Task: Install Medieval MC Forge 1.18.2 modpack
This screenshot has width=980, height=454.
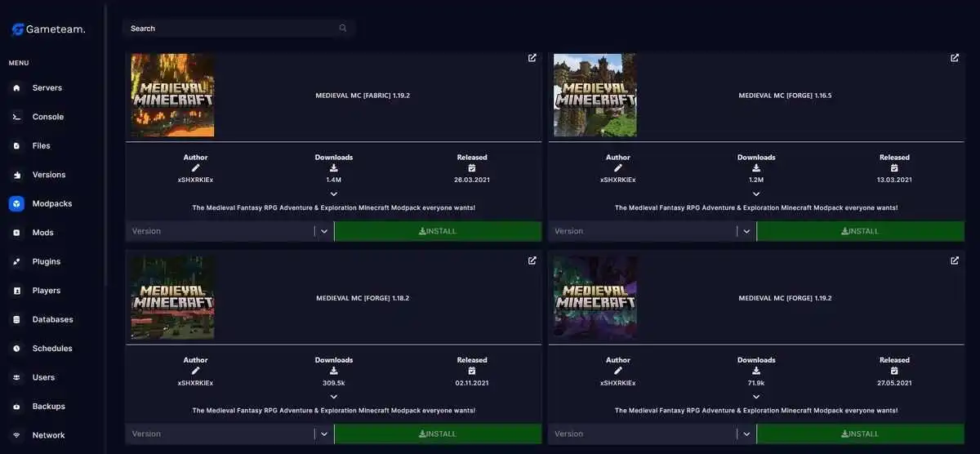Action: tap(438, 434)
